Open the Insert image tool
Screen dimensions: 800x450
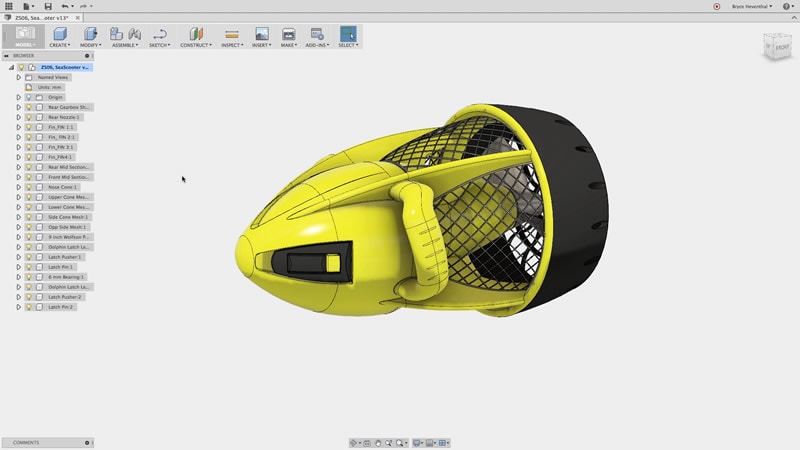pos(261,34)
